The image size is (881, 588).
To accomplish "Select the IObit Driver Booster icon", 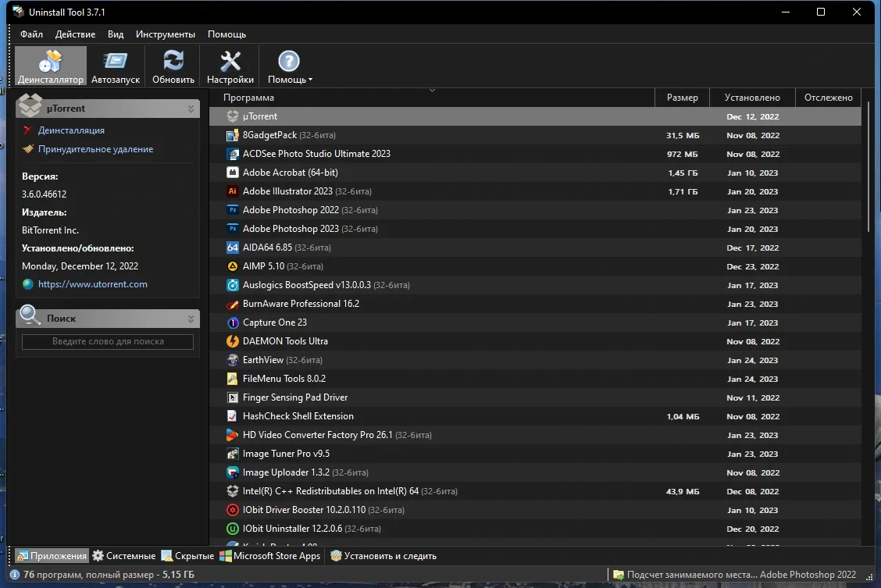I will tap(232, 510).
